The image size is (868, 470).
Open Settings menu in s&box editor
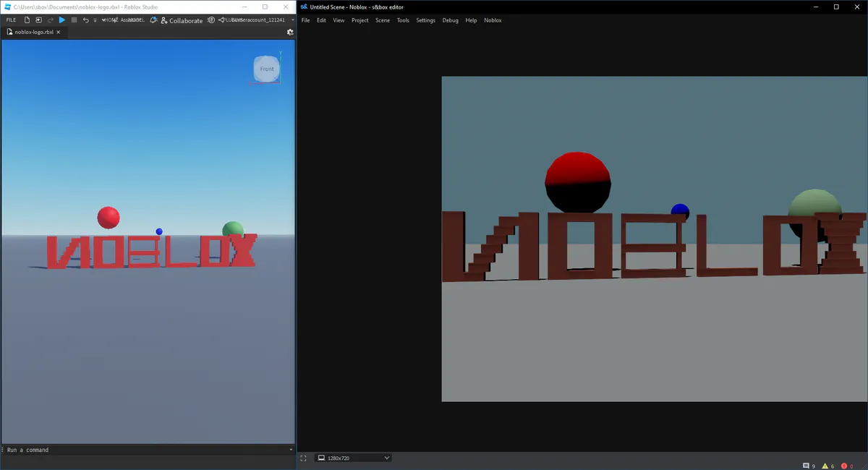point(426,20)
